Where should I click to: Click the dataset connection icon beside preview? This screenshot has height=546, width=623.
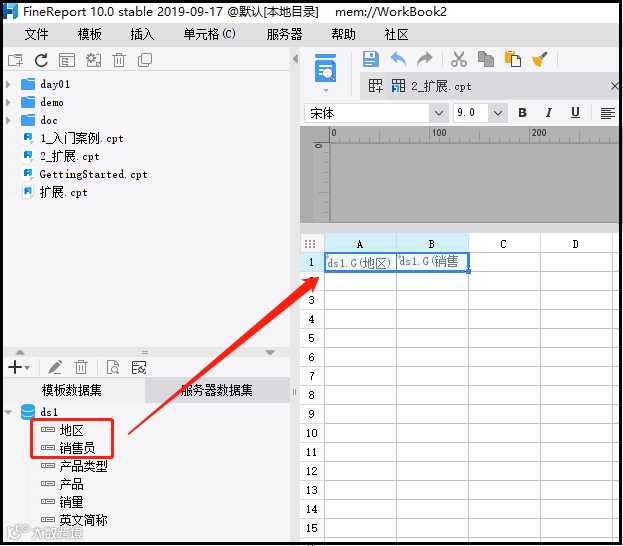point(139,367)
